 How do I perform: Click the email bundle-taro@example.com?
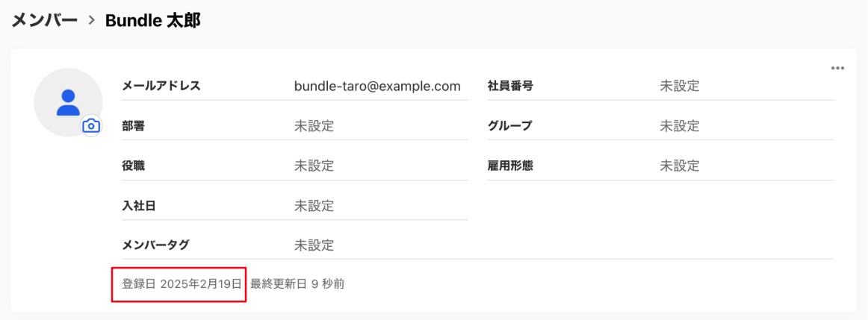coord(377,87)
